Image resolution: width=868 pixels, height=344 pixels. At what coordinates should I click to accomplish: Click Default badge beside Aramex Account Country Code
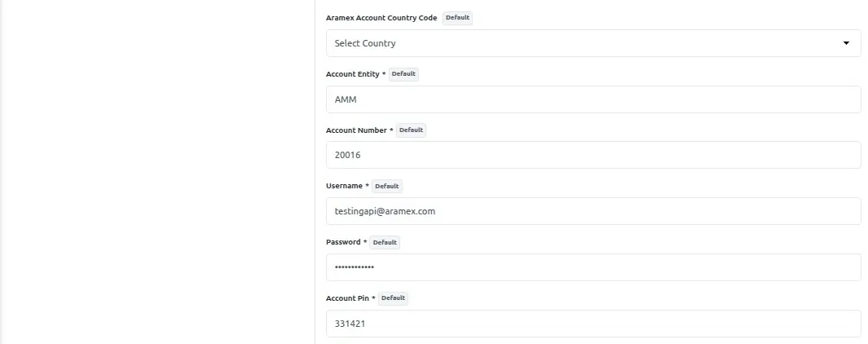[457, 17]
